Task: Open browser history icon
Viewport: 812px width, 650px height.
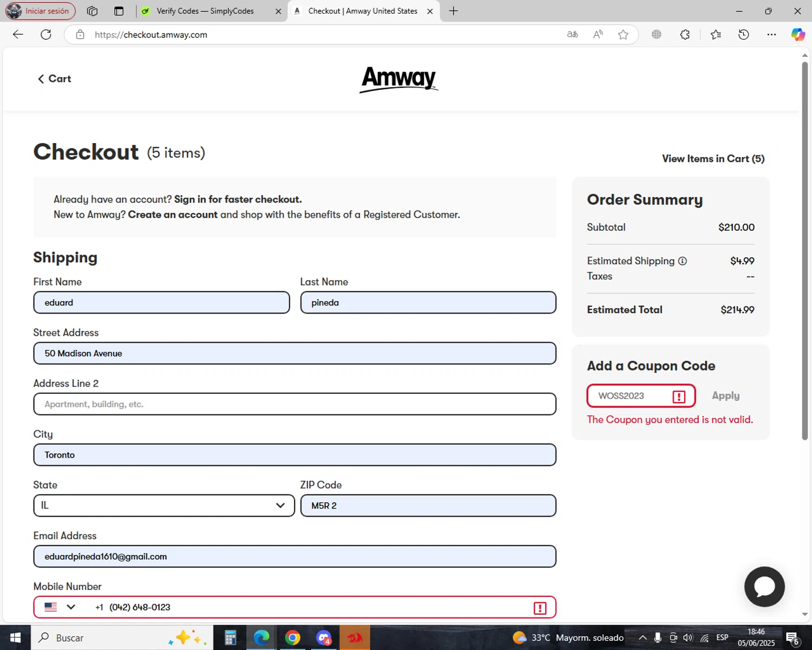Action: 744,35
